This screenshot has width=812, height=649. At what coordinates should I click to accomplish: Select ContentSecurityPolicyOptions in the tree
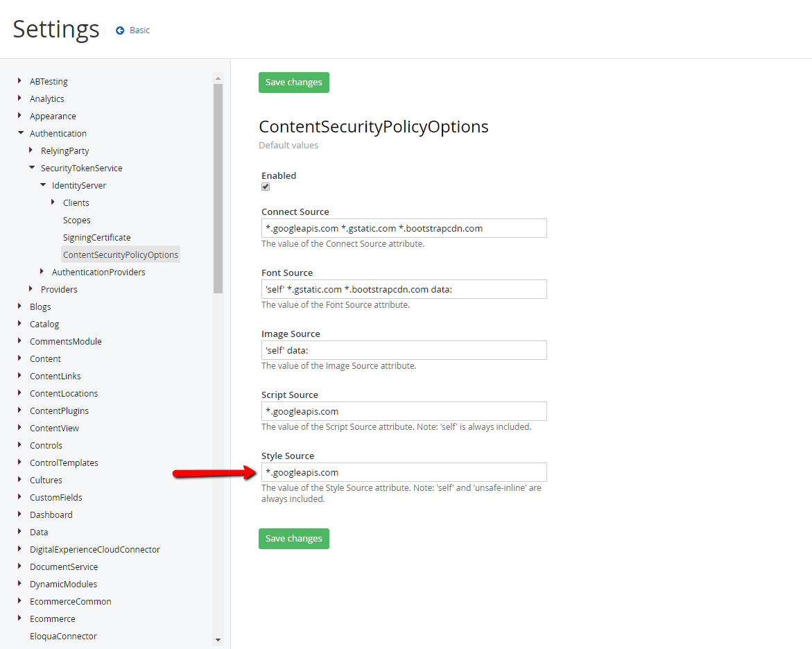point(121,255)
